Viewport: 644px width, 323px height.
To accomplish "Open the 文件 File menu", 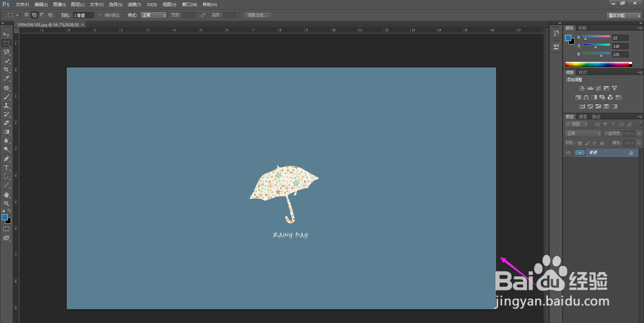I will click(x=22, y=5).
